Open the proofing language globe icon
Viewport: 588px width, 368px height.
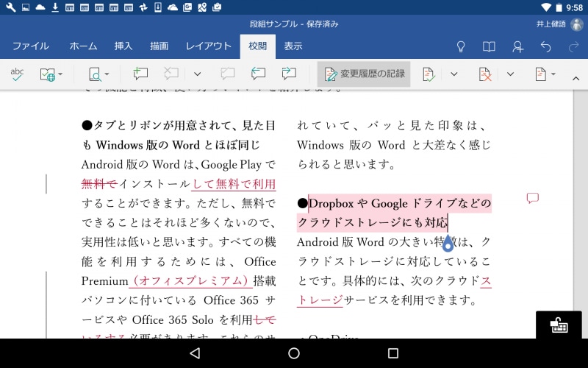(x=51, y=74)
